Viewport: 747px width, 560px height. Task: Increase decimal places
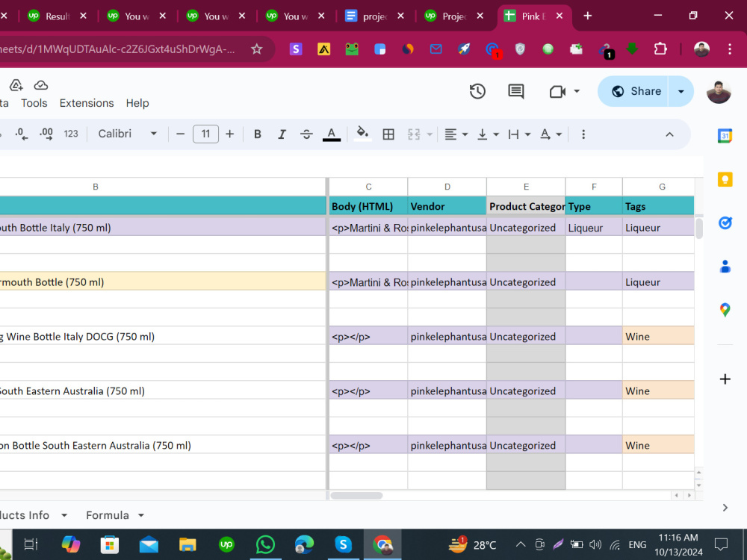click(x=46, y=134)
